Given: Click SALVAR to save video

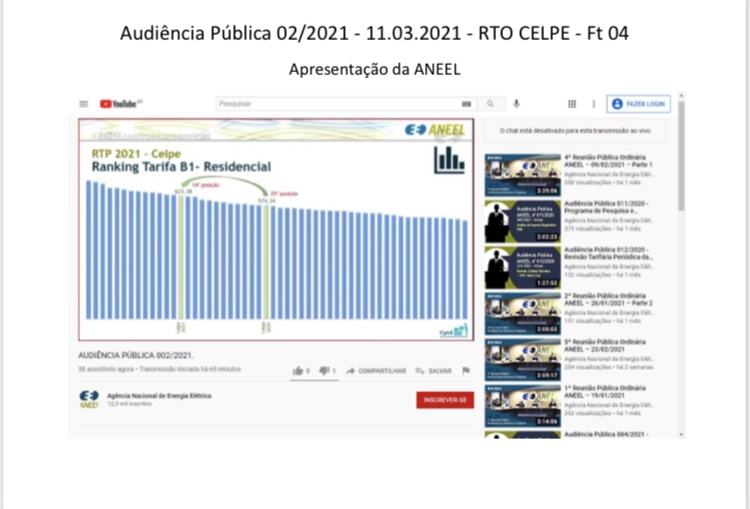Looking at the screenshot, I should click(x=434, y=371).
